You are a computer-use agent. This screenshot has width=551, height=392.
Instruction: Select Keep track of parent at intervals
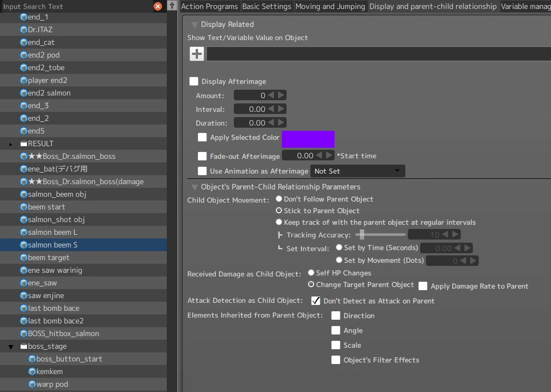pos(279,222)
